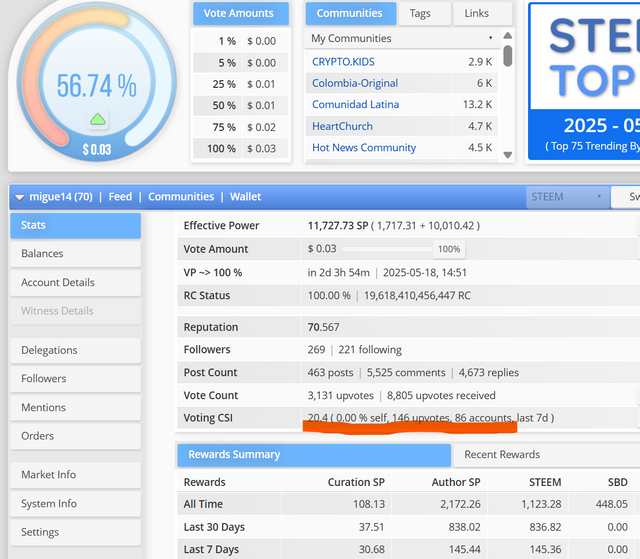The width and height of the screenshot is (640, 559).
Task: Open Account Details in the sidebar
Action: pos(76,282)
